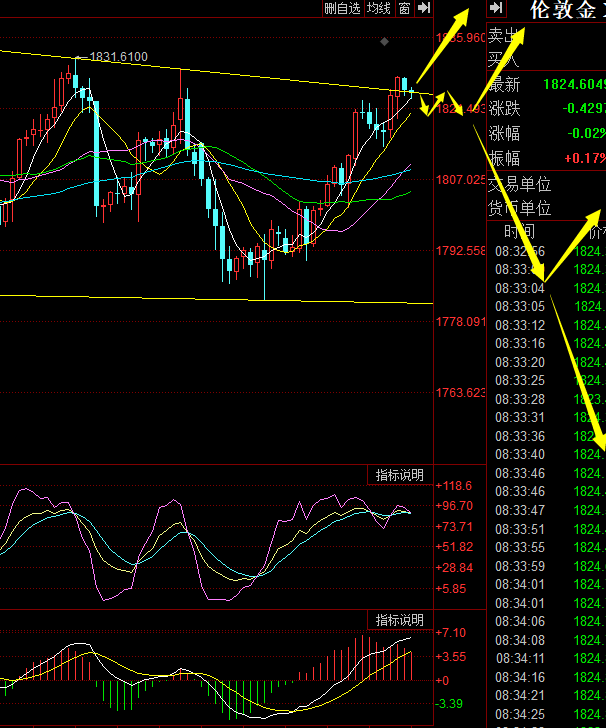Select the 卖出 sell row
This screenshot has width=606, height=728.
click(x=546, y=35)
